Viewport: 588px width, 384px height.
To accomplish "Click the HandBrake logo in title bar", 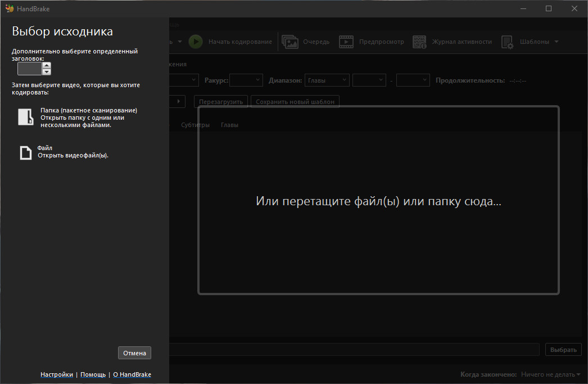I will [10, 8].
